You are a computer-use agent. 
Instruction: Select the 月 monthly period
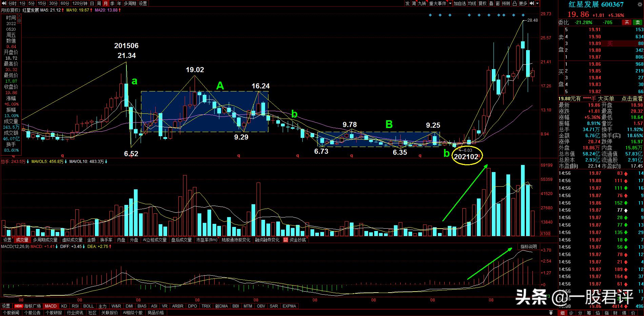point(106,3)
